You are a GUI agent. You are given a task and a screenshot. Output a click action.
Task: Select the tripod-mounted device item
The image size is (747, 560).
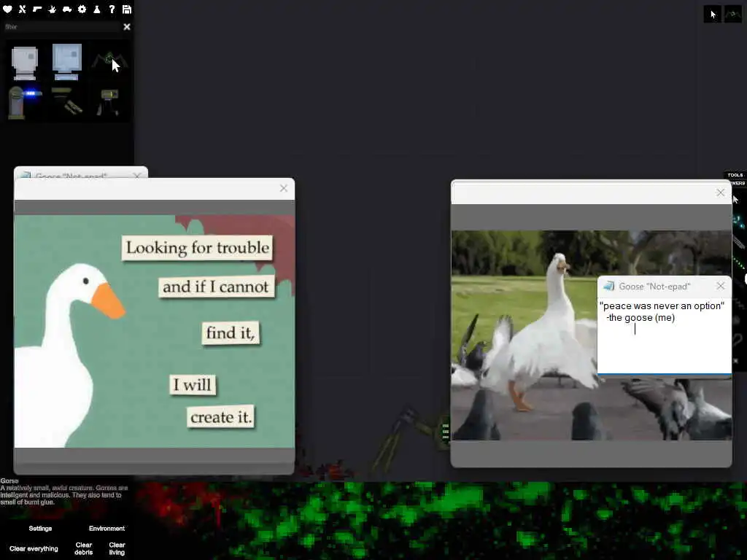109,102
